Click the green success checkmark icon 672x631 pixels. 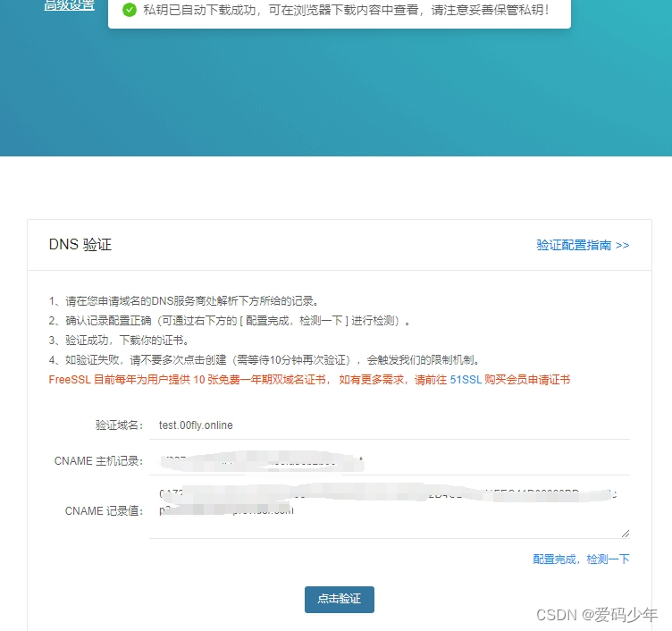(130, 10)
